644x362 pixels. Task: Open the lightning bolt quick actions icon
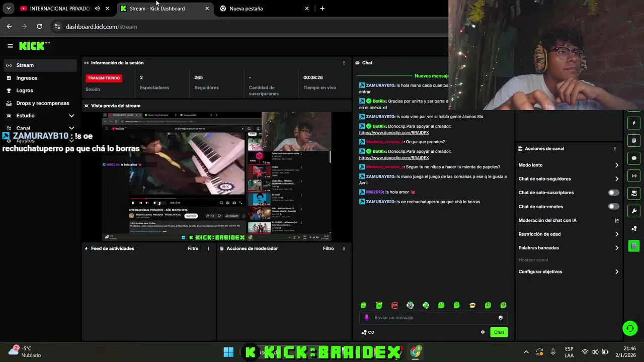pos(634,123)
